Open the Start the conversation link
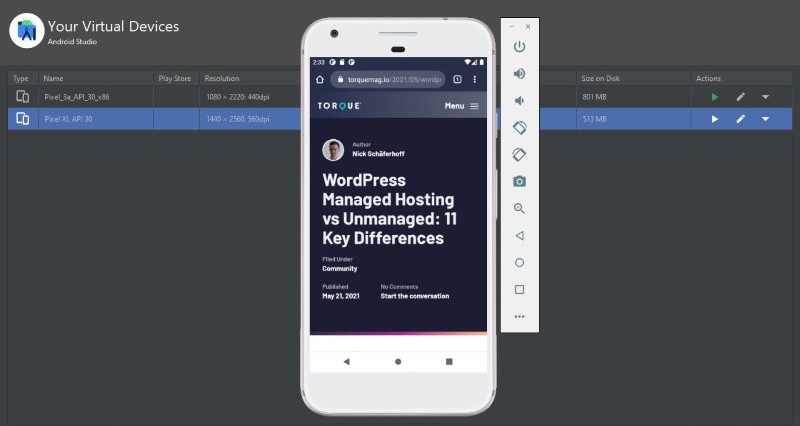Image resolution: width=800 pixels, height=426 pixels. click(x=414, y=296)
